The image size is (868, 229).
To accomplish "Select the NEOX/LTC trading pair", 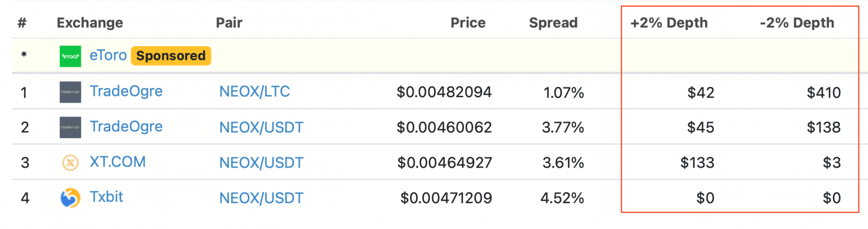I will 254,92.
